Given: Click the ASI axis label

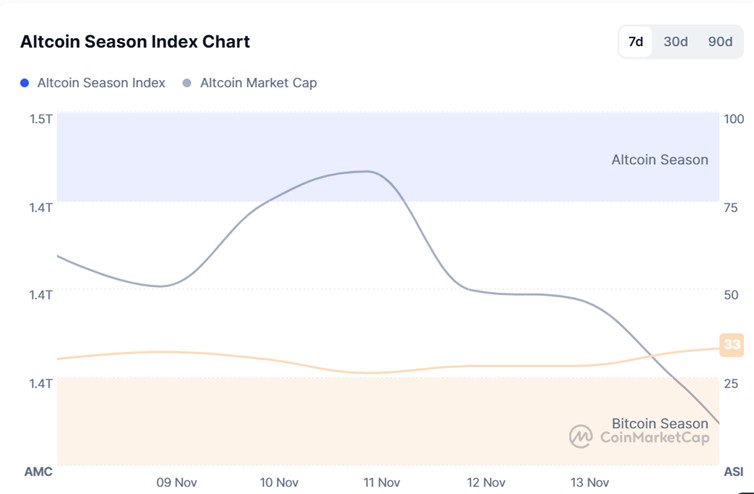Looking at the screenshot, I should [x=733, y=470].
